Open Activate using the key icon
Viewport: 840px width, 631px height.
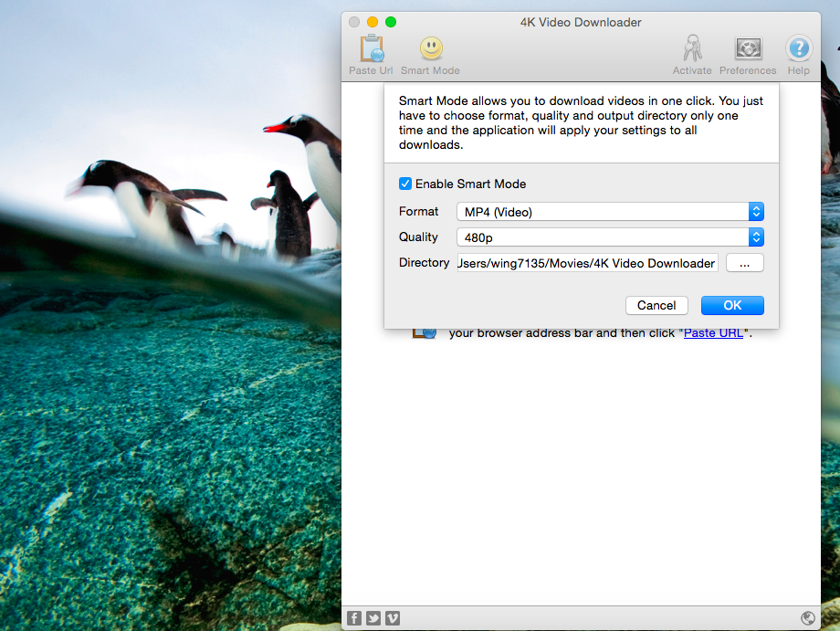coord(691,52)
